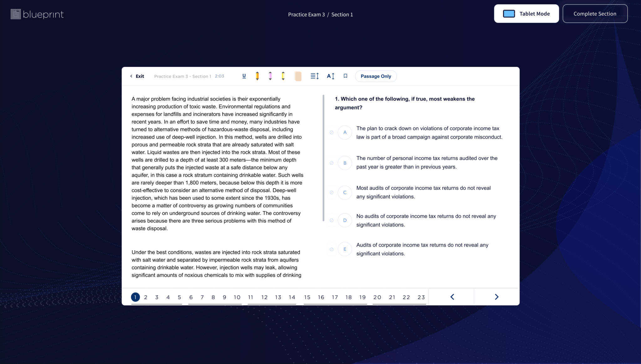
Task: Jump to question 16
Action: click(x=321, y=297)
